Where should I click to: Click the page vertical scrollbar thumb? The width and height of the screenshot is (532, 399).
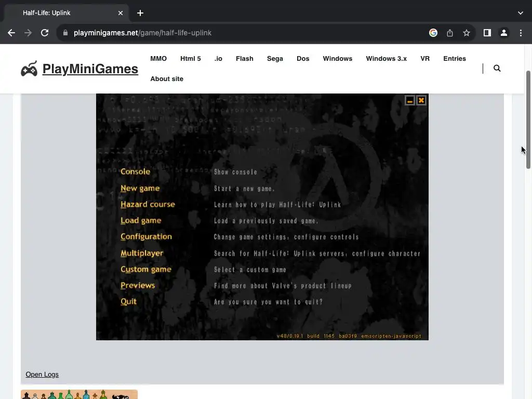pyautogui.click(x=528, y=120)
